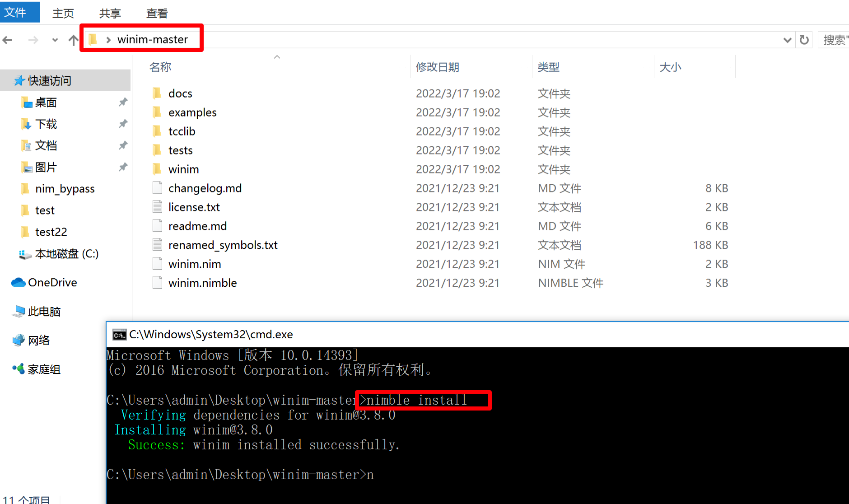The height and width of the screenshot is (504, 849).
Task: Select the docs folder icon
Action: [157, 93]
